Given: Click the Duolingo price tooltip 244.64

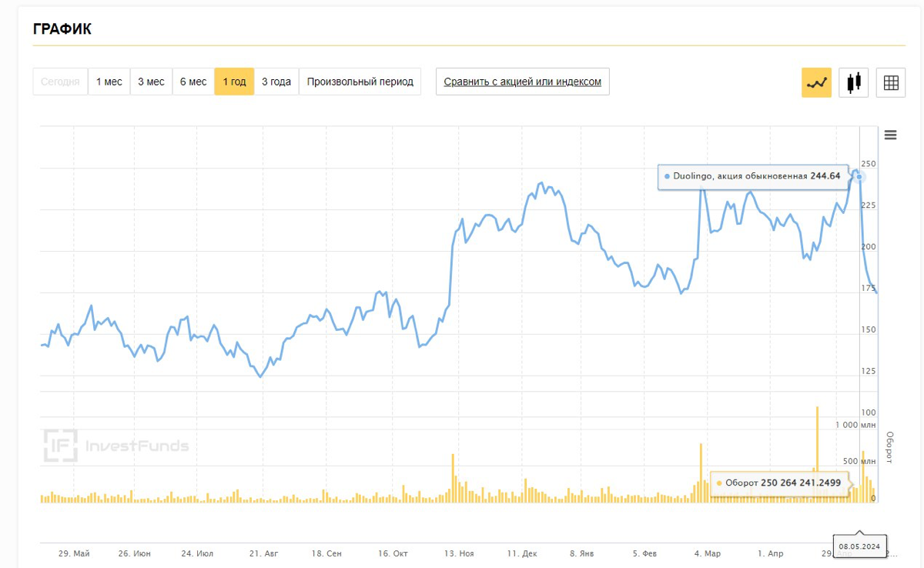Looking at the screenshot, I should pyautogui.click(x=752, y=176).
